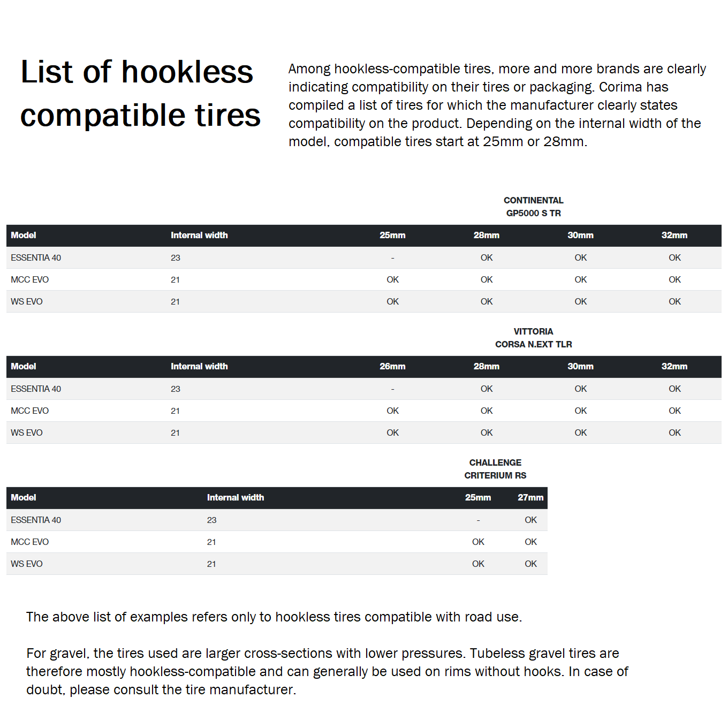Click the intro paragraph mentioning Corima
The image size is (728, 728).
(x=497, y=105)
